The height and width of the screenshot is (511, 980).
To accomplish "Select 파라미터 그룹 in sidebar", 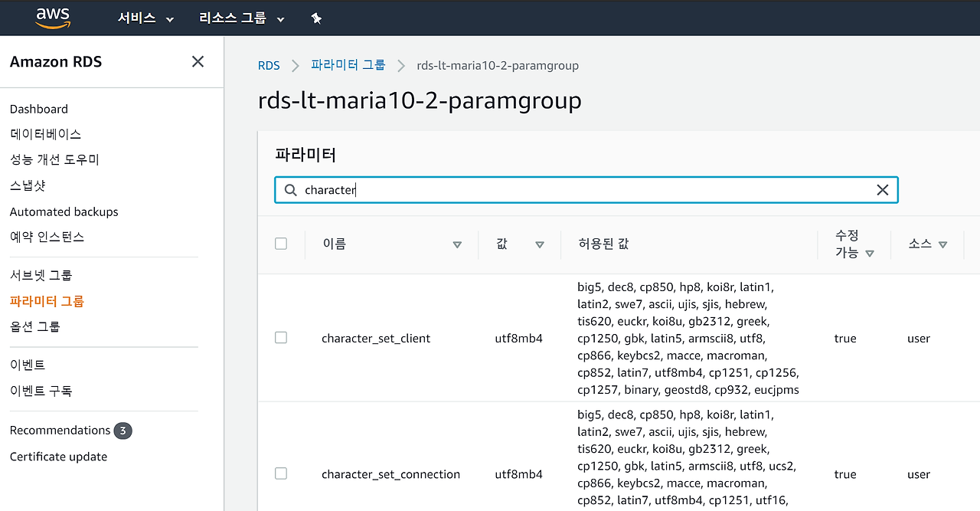I will point(47,301).
